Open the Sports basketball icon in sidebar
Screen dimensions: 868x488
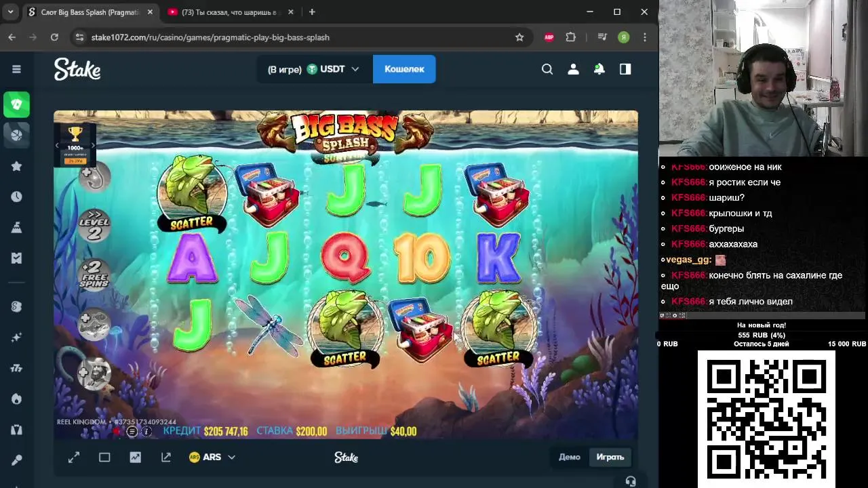click(16, 135)
